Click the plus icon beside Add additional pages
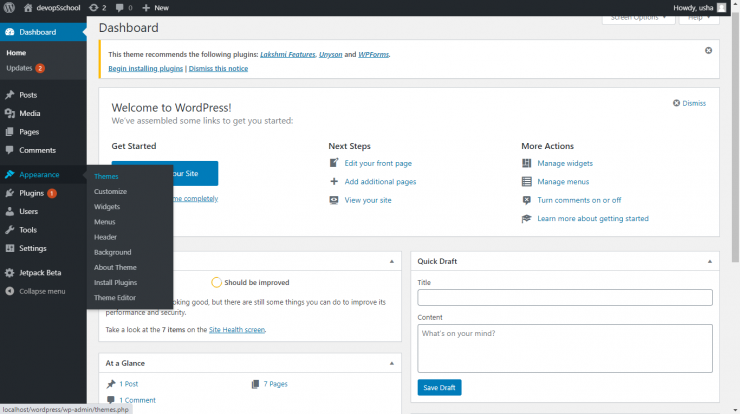The image size is (740, 414). tap(334, 181)
